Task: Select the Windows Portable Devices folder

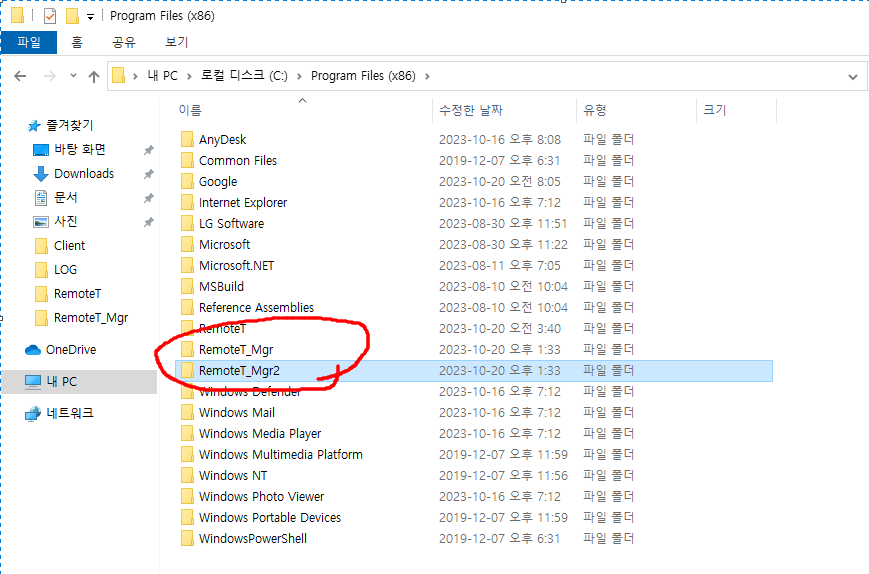Action: (x=270, y=518)
